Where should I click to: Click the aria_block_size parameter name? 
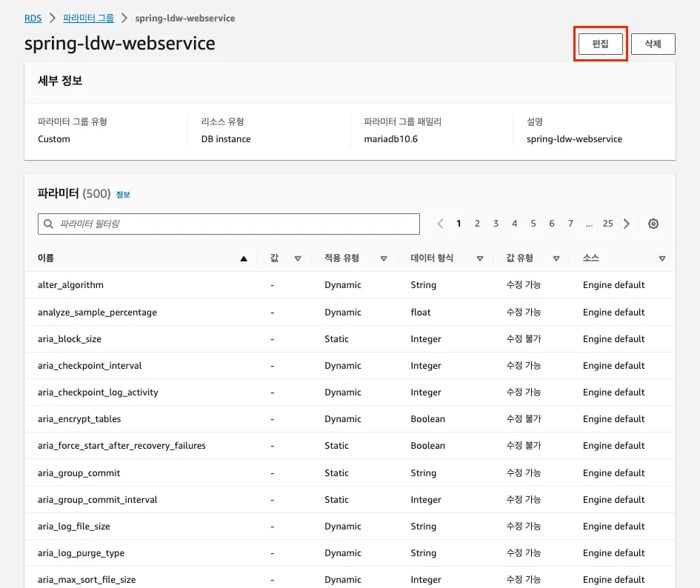tap(70, 339)
